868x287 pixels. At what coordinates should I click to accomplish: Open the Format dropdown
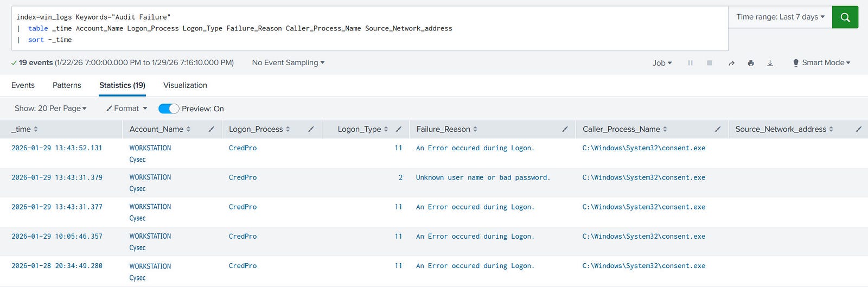127,109
